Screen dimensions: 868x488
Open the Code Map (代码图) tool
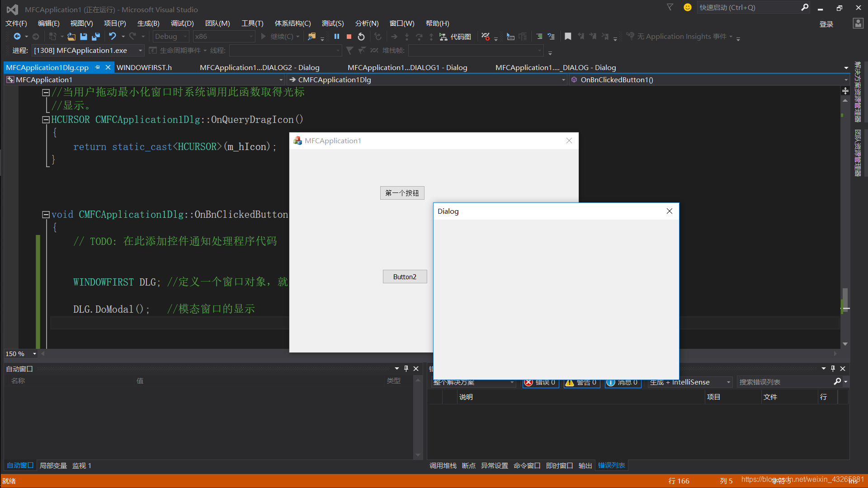(x=456, y=37)
